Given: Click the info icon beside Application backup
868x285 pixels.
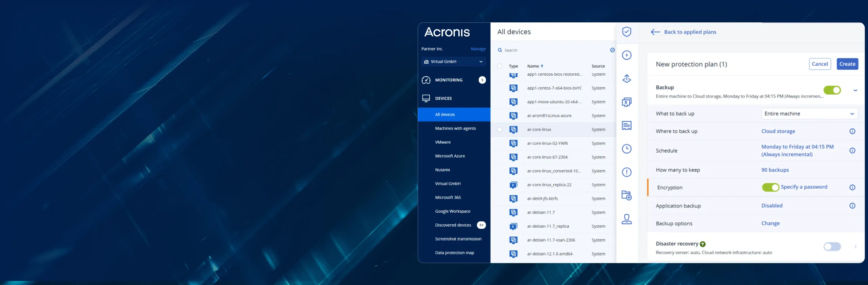Looking at the screenshot, I should (x=852, y=206).
